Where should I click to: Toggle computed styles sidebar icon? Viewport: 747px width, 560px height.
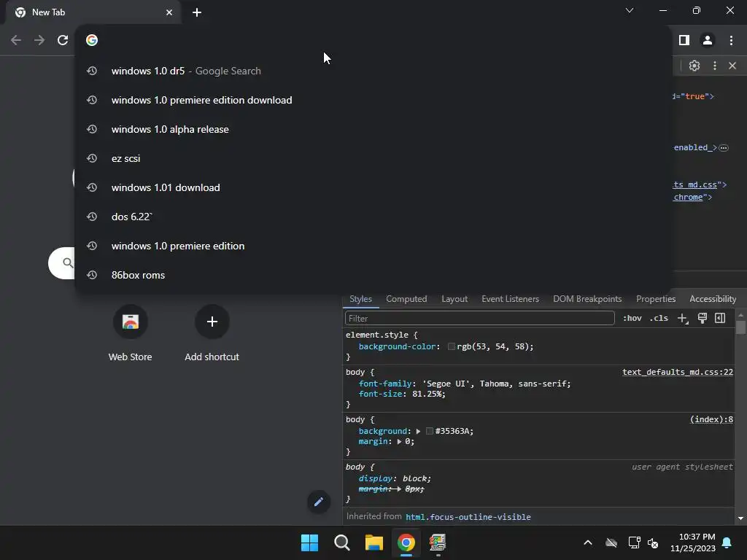(x=720, y=318)
